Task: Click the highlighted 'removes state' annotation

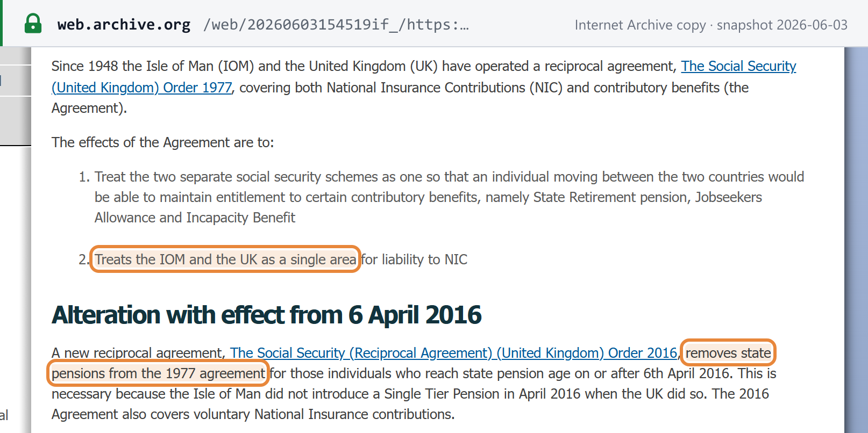Action: pyautogui.click(x=728, y=353)
